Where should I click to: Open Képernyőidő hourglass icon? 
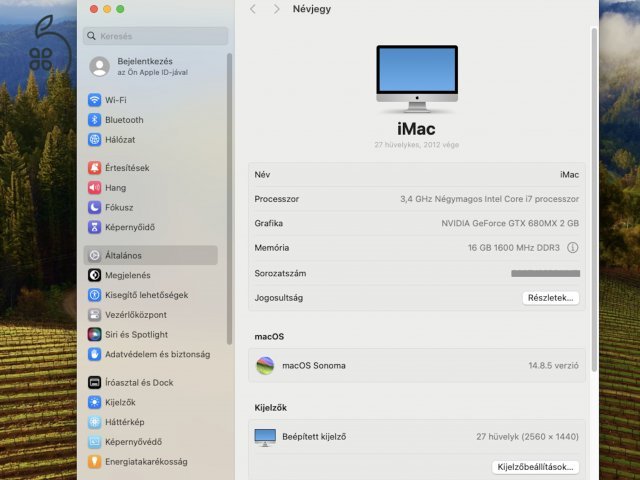pyautogui.click(x=94, y=227)
